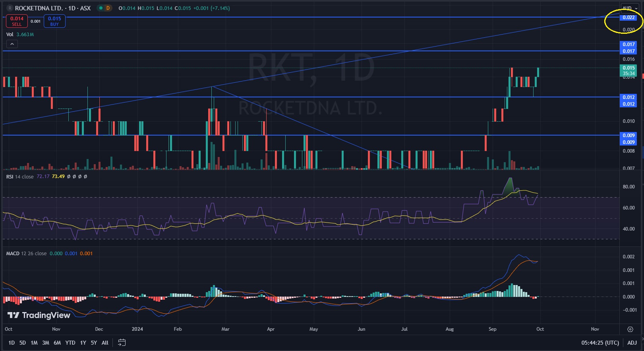Click the Sep label on the time axis
The image size is (644, 351).
493,329
